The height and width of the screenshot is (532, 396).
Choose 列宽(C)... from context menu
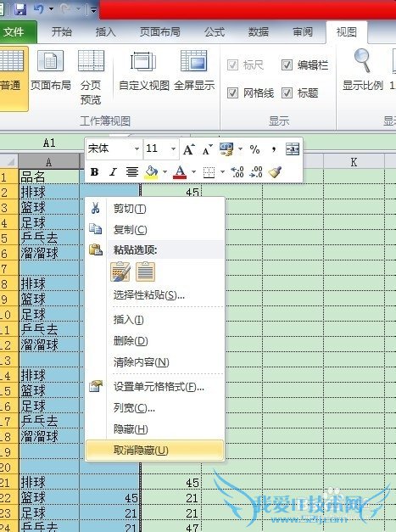point(154,408)
